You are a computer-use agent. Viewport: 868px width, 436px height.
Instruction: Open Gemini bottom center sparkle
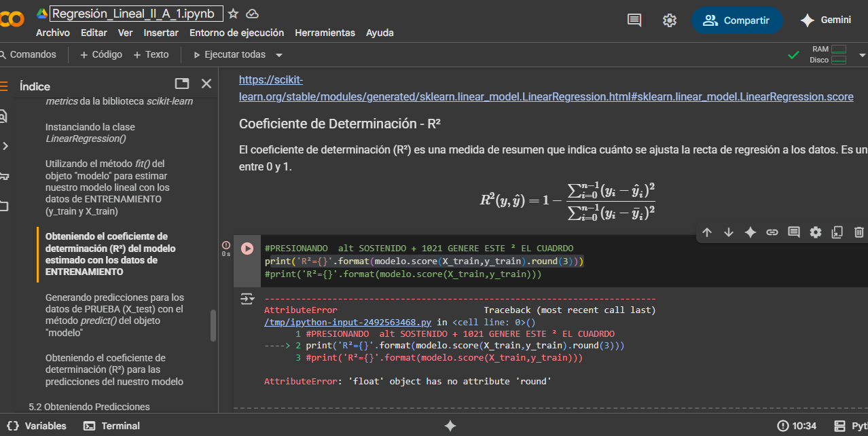[x=450, y=426]
